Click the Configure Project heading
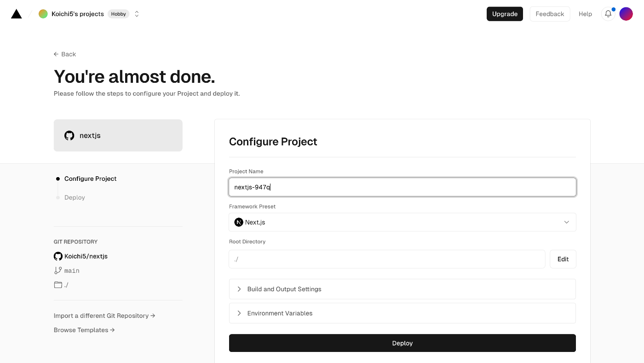Image resolution: width=644 pixels, height=363 pixels. (273, 142)
